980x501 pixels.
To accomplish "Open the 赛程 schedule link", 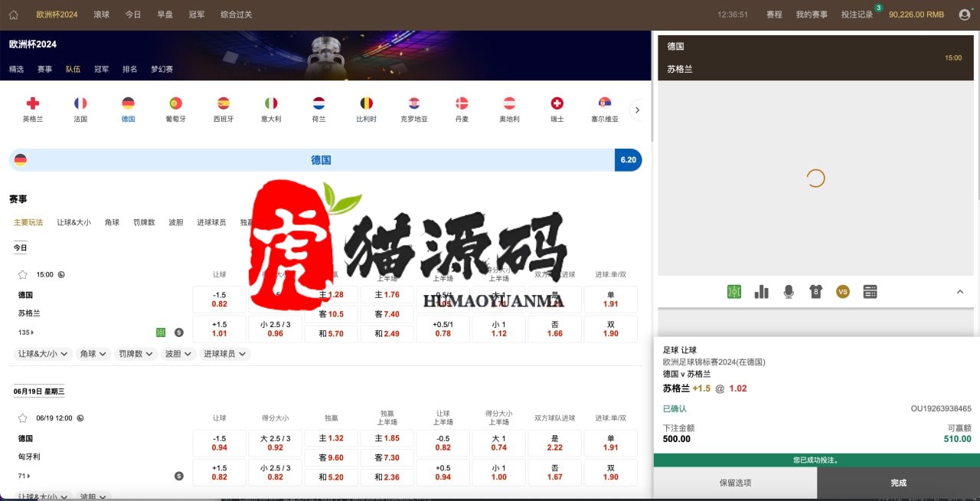I will tap(774, 15).
